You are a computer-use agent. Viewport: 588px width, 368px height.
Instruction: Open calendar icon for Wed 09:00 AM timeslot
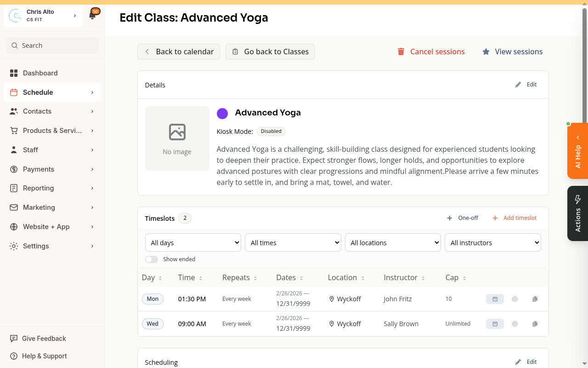point(495,324)
